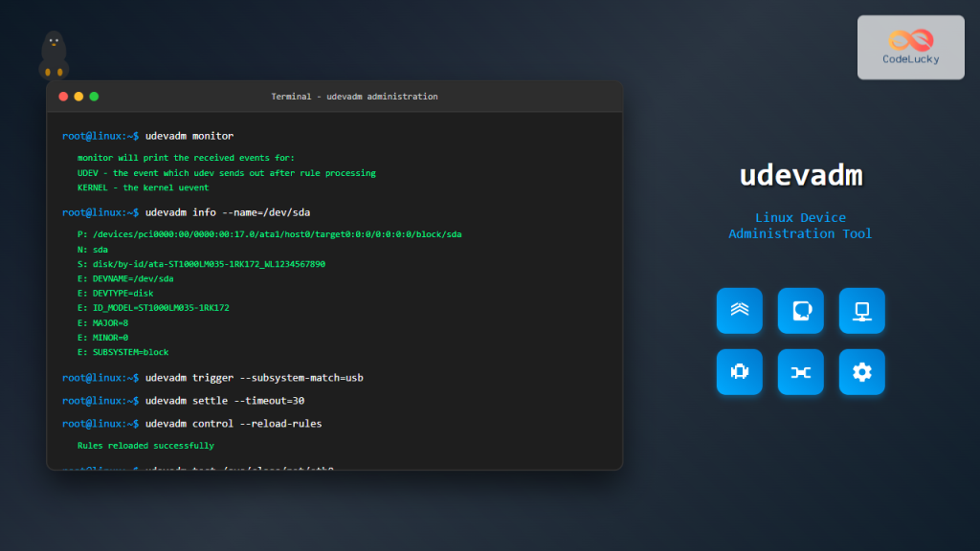Viewport: 980px width, 551px height.
Task: Click the crossover connector icon
Action: [x=800, y=372]
